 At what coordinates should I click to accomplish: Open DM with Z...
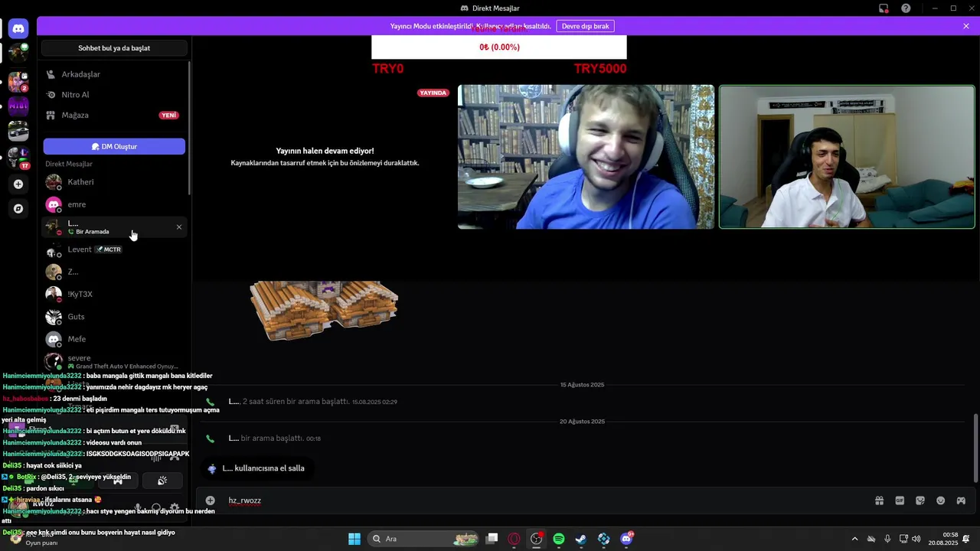[x=114, y=272]
